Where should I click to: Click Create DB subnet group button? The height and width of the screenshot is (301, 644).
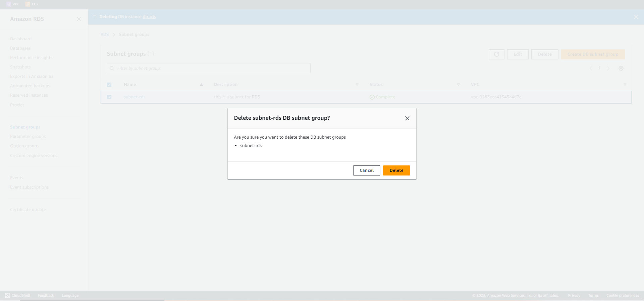593,54
